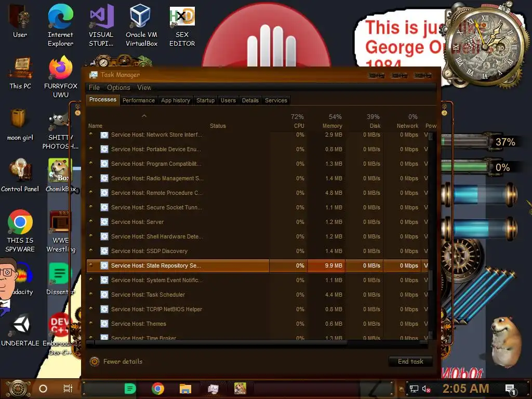Switch to the Services tab

(276, 100)
